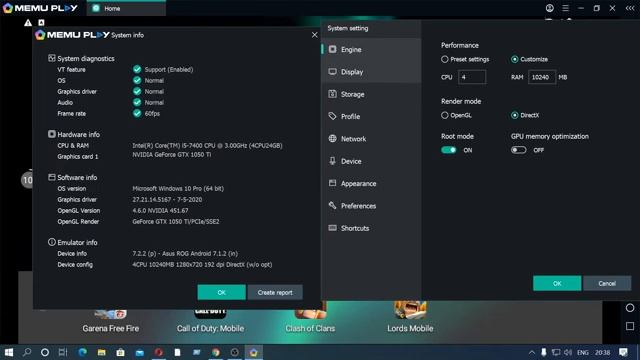Switch to the Home tab

click(126, 8)
